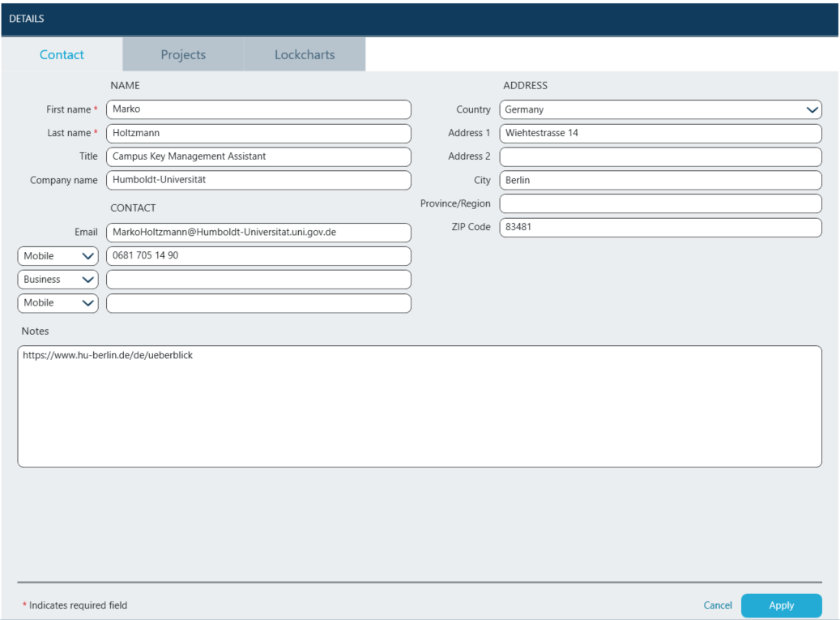Open the Lockcharts tab
Screen dimensions: 840x620
click(x=305, y=55)
